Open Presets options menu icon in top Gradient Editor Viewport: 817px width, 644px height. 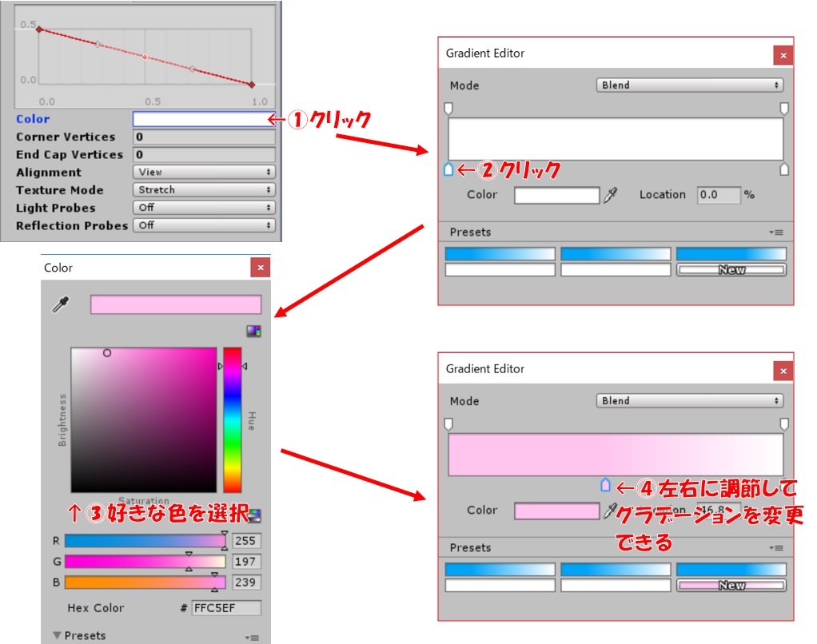tap(776, 233)
